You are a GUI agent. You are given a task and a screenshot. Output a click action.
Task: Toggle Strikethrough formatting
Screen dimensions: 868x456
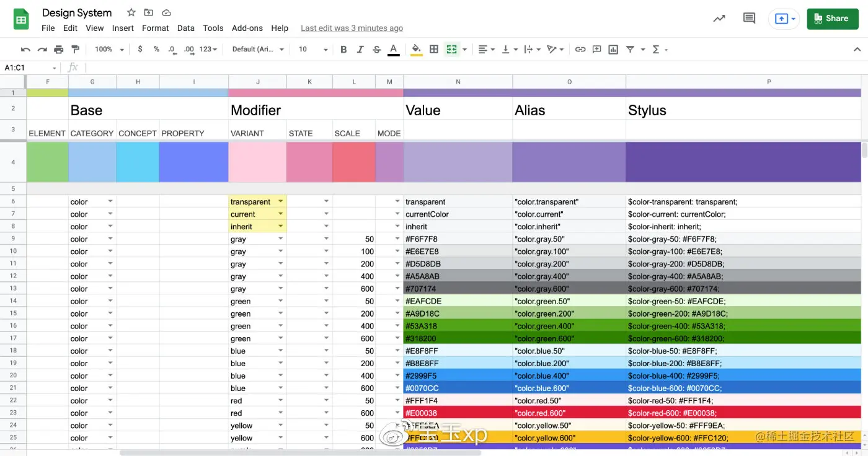pos(376,50)
